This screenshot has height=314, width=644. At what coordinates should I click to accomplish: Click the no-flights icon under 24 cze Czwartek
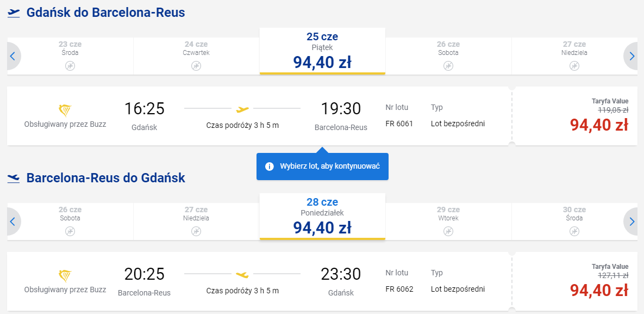(x=196, y=65)
